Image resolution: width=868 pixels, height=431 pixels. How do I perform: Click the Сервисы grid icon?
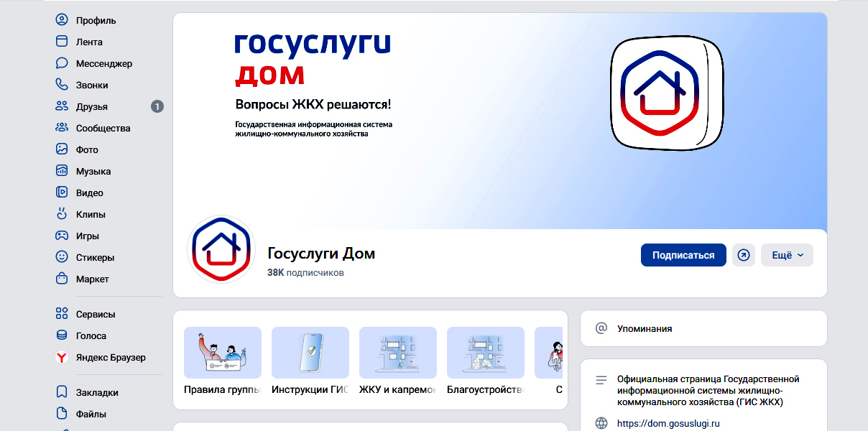(x=62, y=314)
